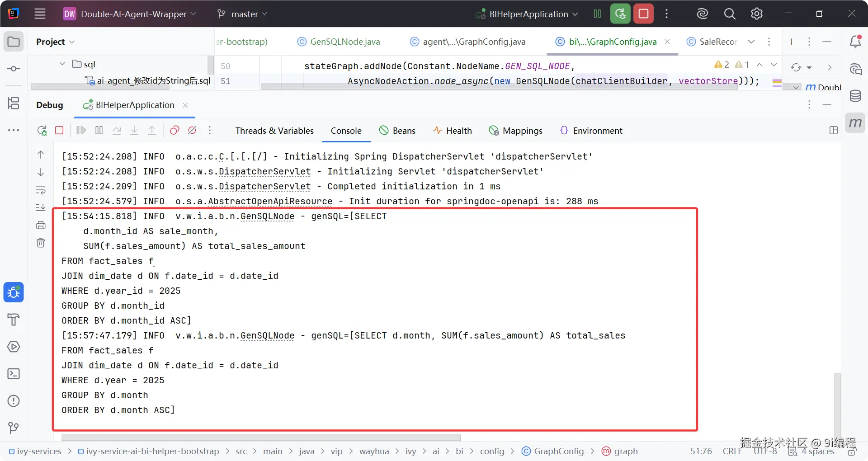Open the Structure tool window

pyautogui.click(x=14, y=103)
